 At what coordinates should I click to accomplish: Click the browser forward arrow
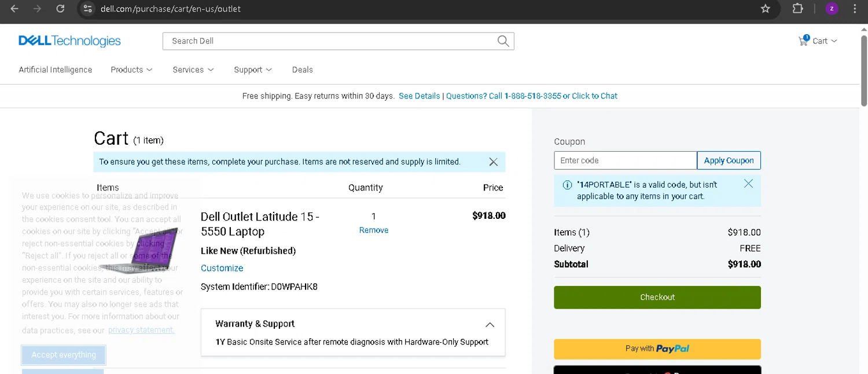(x=38, y=9)
